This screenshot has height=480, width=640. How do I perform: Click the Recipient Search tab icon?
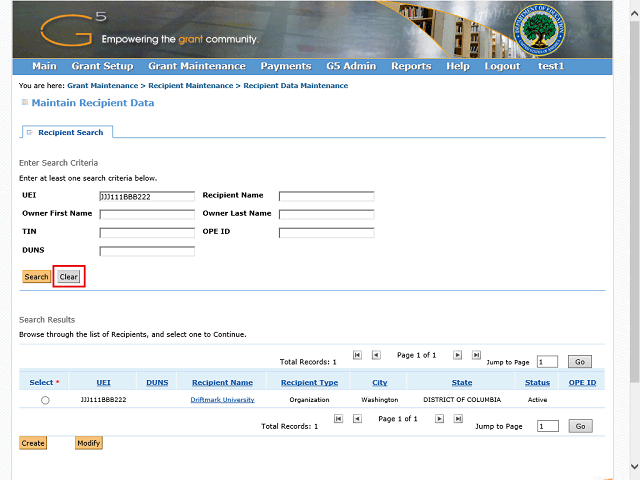[29, 132]
